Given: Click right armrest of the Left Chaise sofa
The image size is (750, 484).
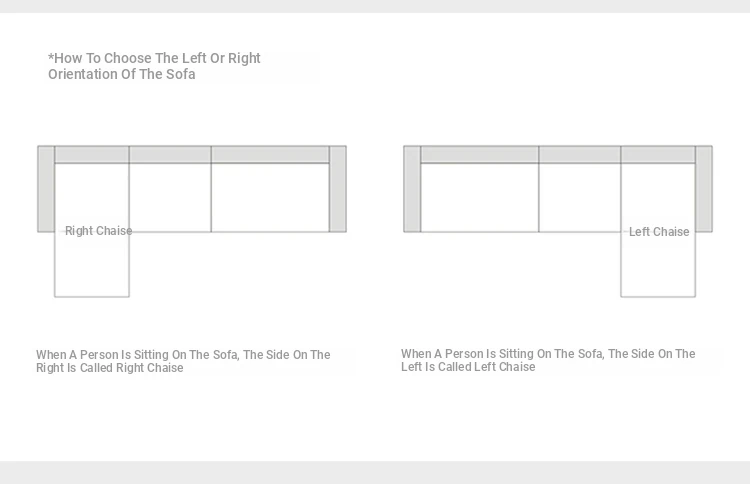Looking at the screenshot, I should coord(704,189).
